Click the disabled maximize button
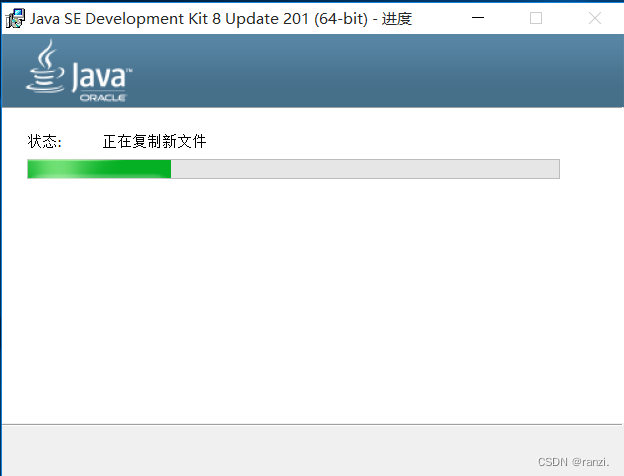This screenshot has width=624, height=476. click(536, 18)
